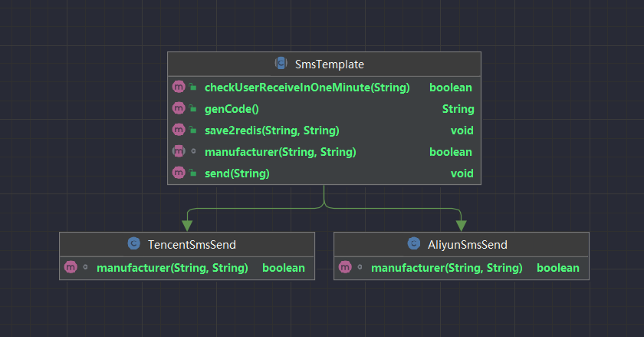
Task: Click the public lock icon beside save2redis
Action: click(192, 130)
